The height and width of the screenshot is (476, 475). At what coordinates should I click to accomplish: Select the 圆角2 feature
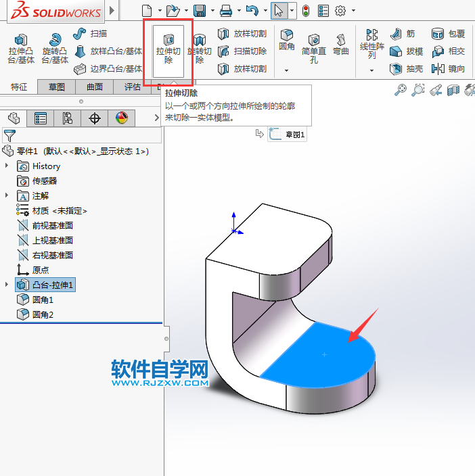35,314
